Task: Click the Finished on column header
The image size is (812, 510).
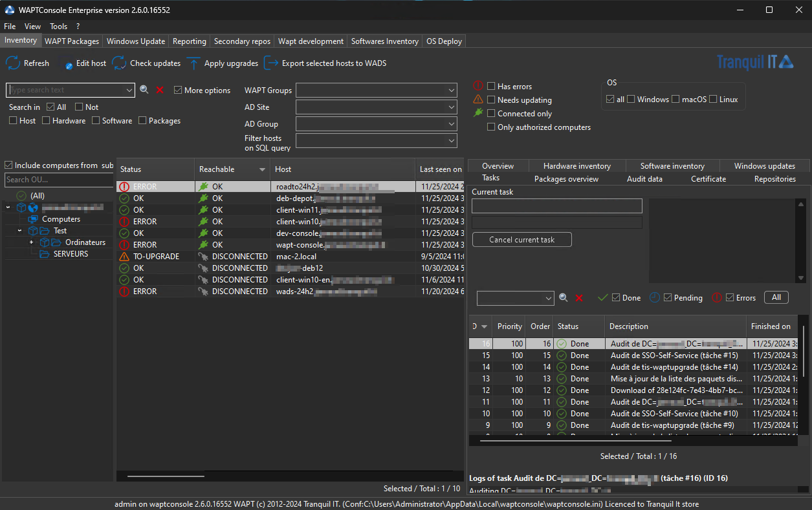Action: tap(771, 326)
